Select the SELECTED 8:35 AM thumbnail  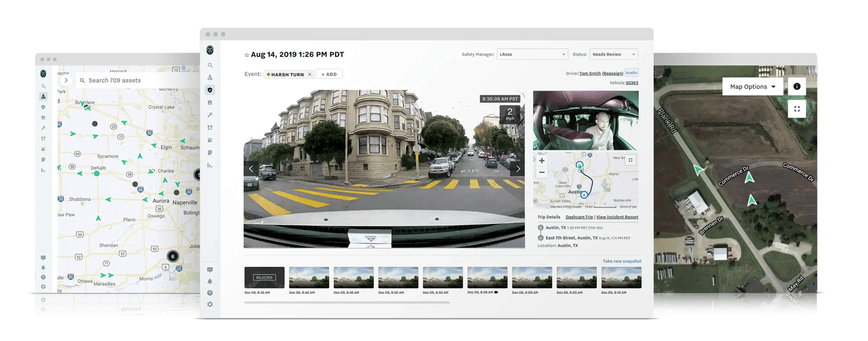point(264,277)
